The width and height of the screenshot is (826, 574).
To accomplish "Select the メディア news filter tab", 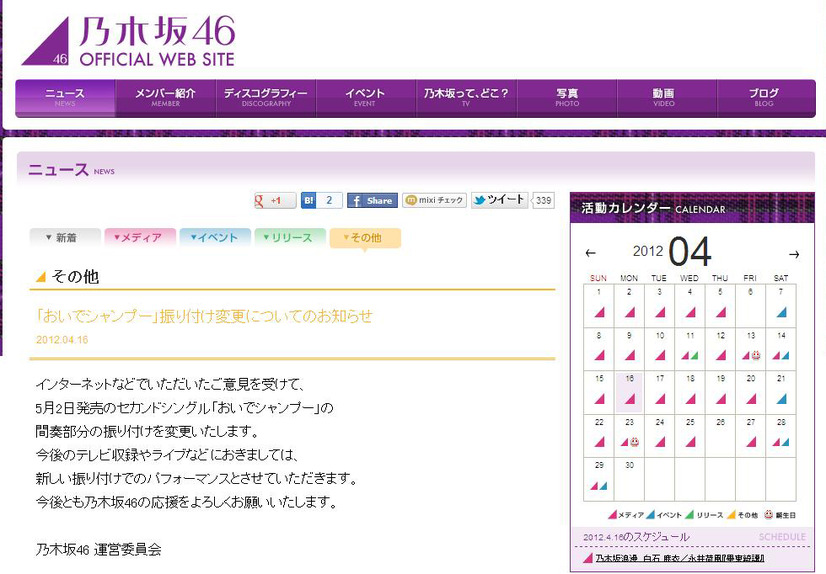I will [140, 237].
